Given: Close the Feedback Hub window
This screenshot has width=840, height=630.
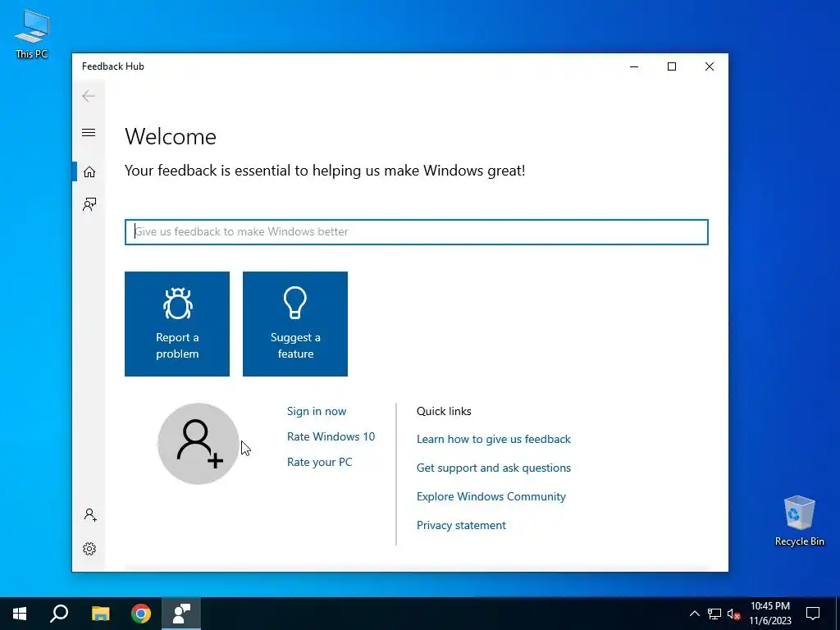Looking at the screenshot, I should [x=710, y=66].
